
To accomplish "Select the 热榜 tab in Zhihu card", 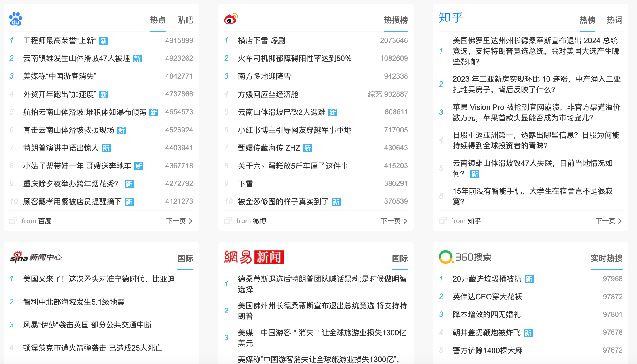I will tap(587, 20).
